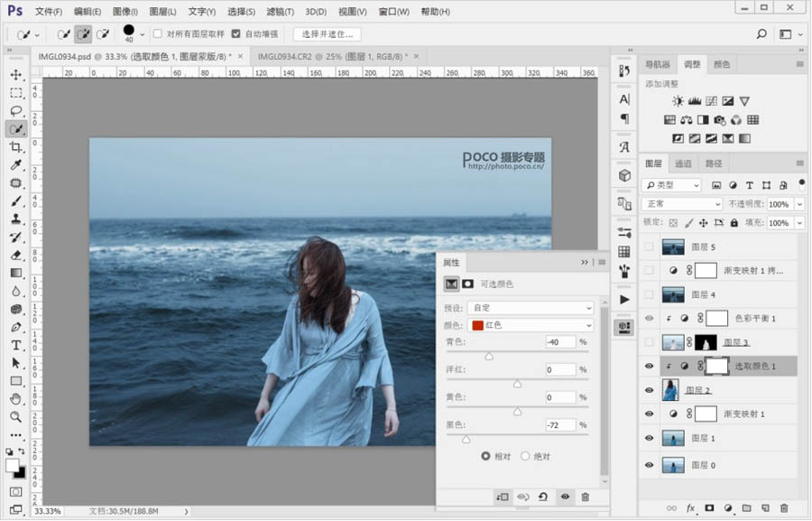This screenshot has width=812, height=521.
Task: Open the 滤镜 menu
Action: click(x=281, y=12)
